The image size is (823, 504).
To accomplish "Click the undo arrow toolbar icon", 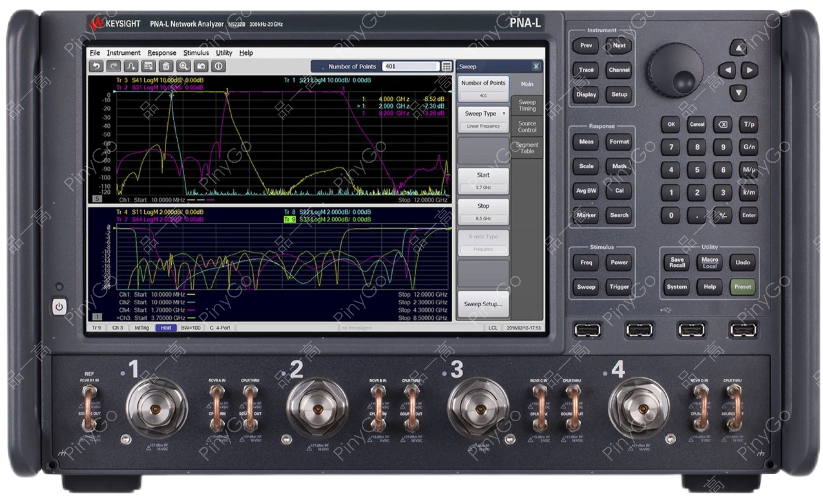I will [96, 66].
